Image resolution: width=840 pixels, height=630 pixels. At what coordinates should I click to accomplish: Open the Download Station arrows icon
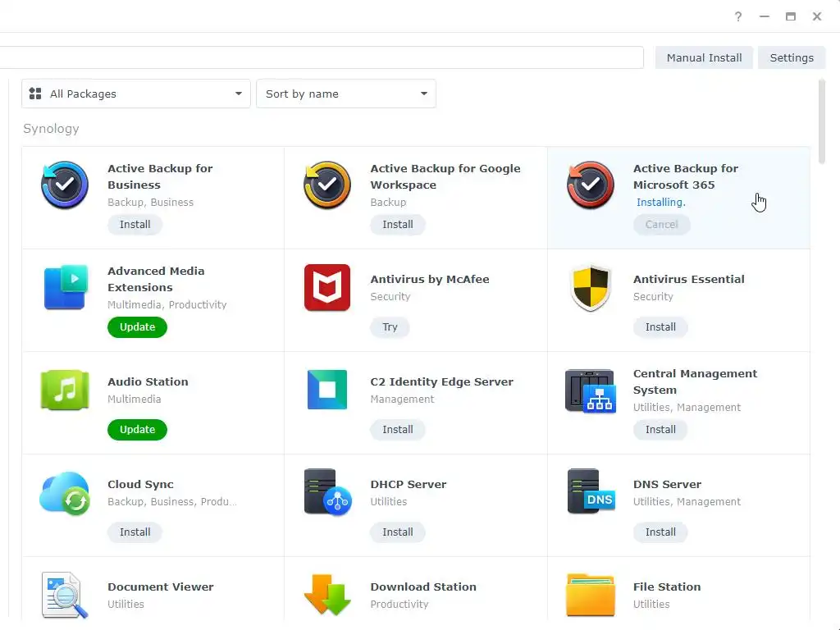tap(327, 595)
